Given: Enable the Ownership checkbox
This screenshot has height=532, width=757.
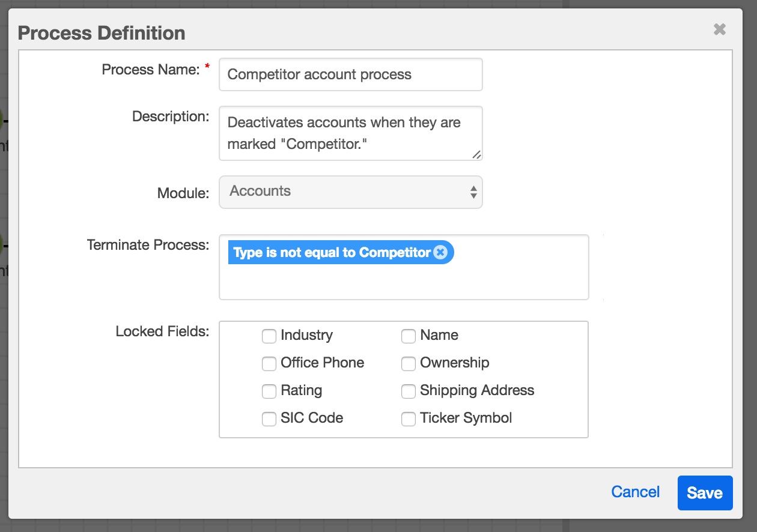Looking at the screenshot, I should pos(409,363).
